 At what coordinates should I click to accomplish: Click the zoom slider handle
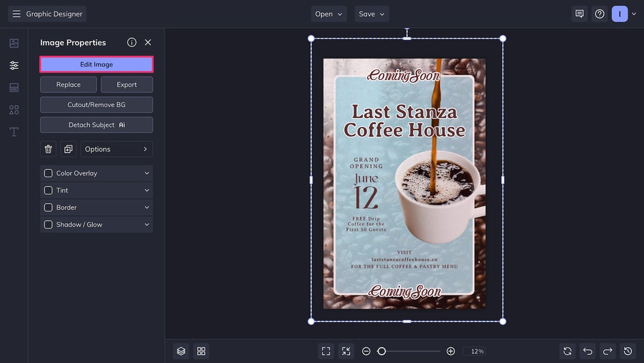coord(381,351)
